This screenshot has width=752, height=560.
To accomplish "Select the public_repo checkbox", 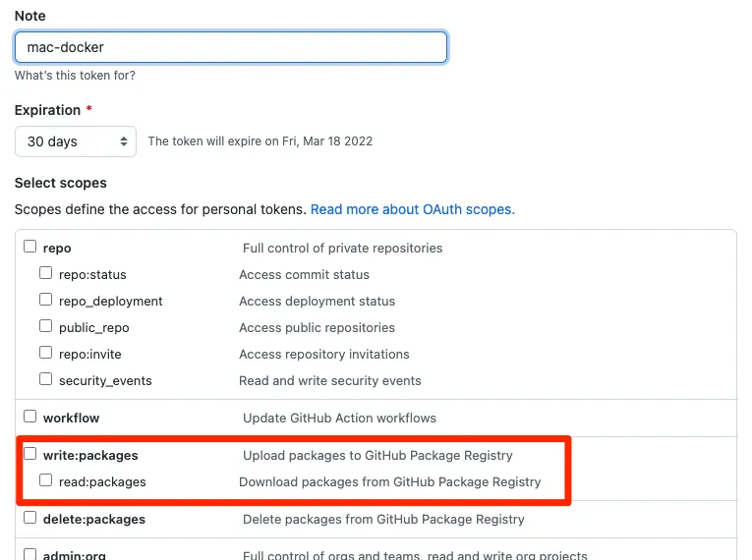I will tap(46, 327).
